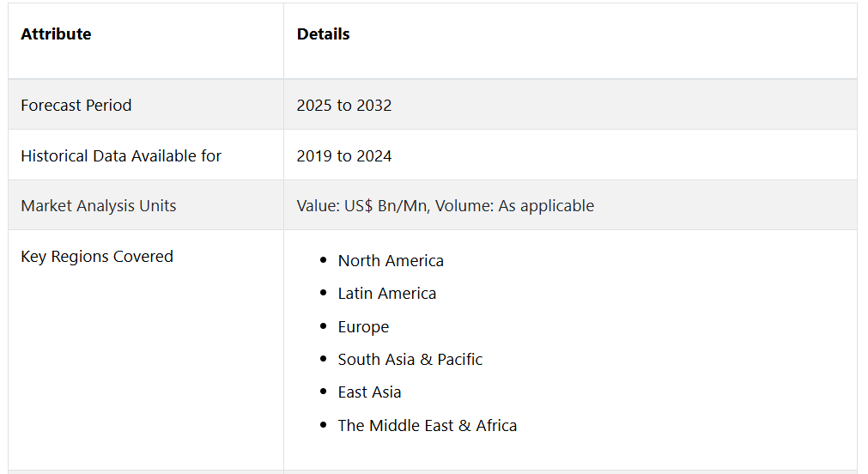Click The Middle East & Africa entry
This screenshot has height=474, width=868.
428,425
